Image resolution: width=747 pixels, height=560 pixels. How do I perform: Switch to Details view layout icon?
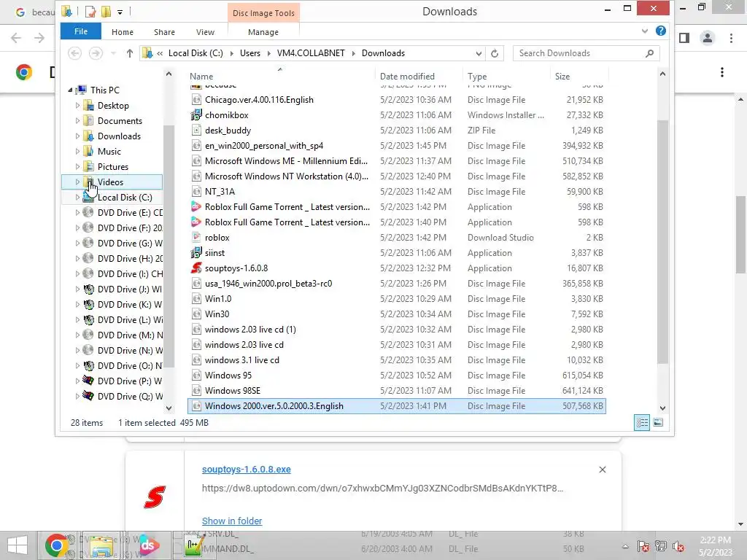642,422
